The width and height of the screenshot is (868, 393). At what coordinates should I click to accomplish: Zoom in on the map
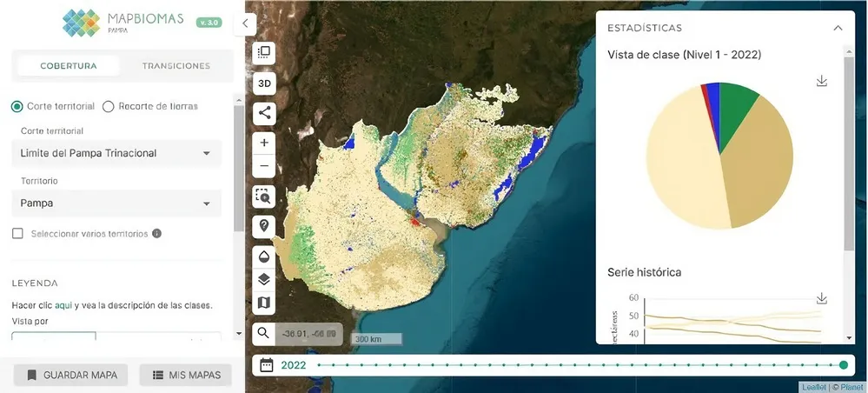pos(264,142)
